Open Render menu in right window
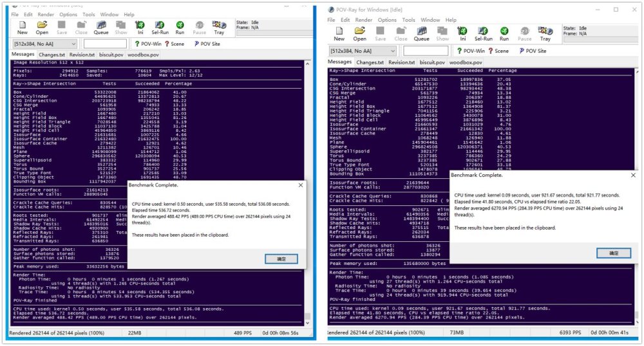Screen dimensions: 644x346 (364, 20)
